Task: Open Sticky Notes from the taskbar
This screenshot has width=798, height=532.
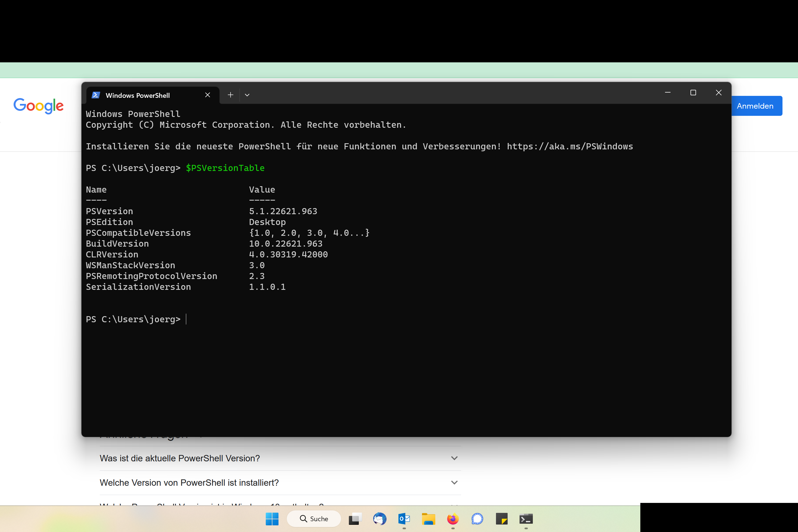Action: pos(502,519)
